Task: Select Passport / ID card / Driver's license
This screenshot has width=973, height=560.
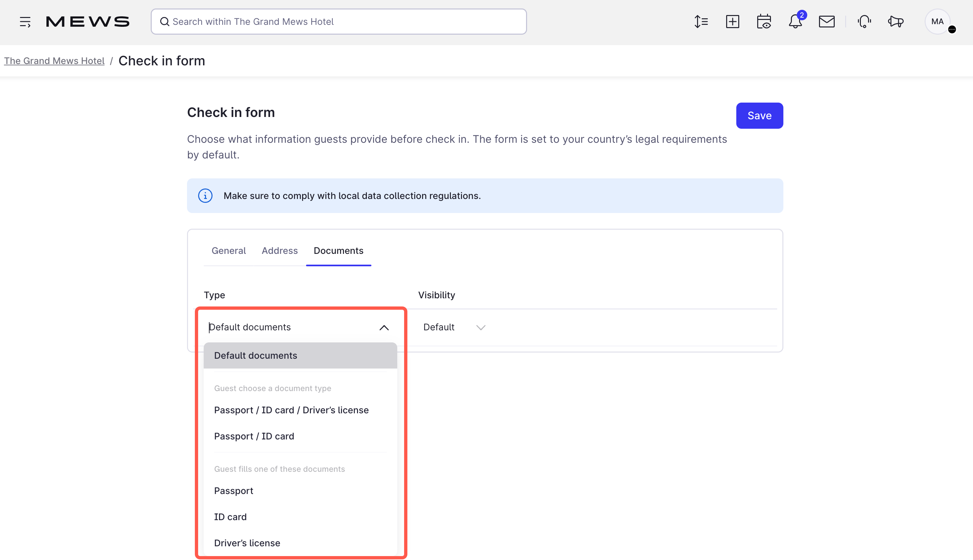Action: coord(291,410)
